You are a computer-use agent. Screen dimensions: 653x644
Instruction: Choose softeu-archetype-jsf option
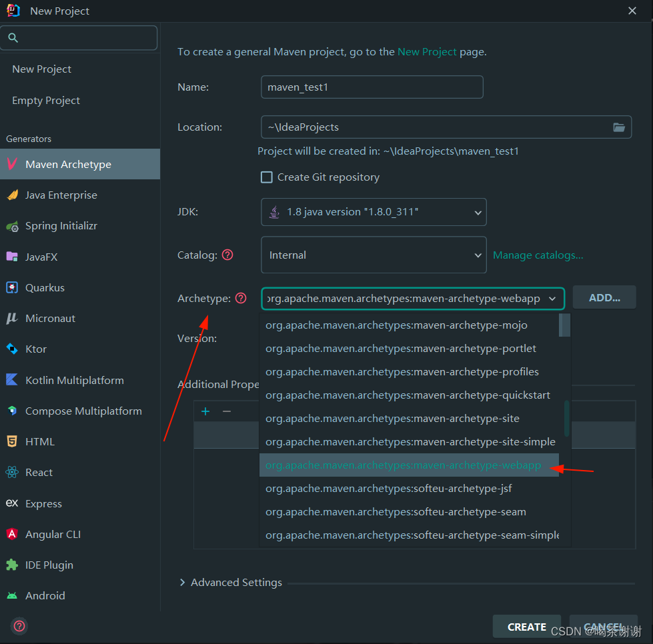(408, 488)
